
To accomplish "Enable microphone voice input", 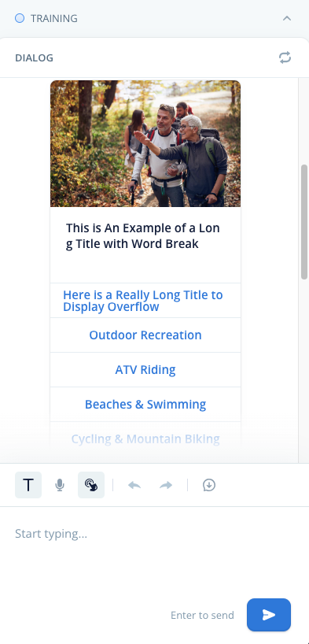I will click(60, 485).
